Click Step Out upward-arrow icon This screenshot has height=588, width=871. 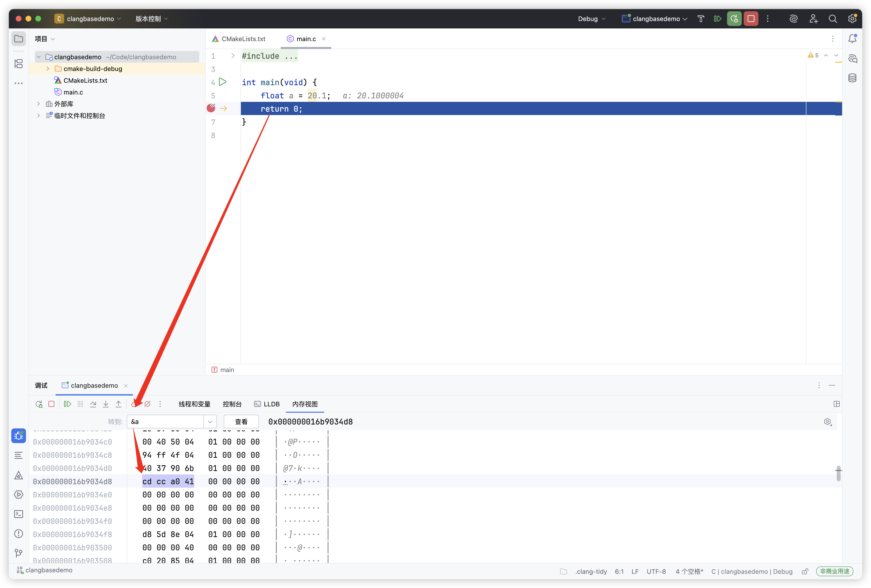click(x=118, y=404)
